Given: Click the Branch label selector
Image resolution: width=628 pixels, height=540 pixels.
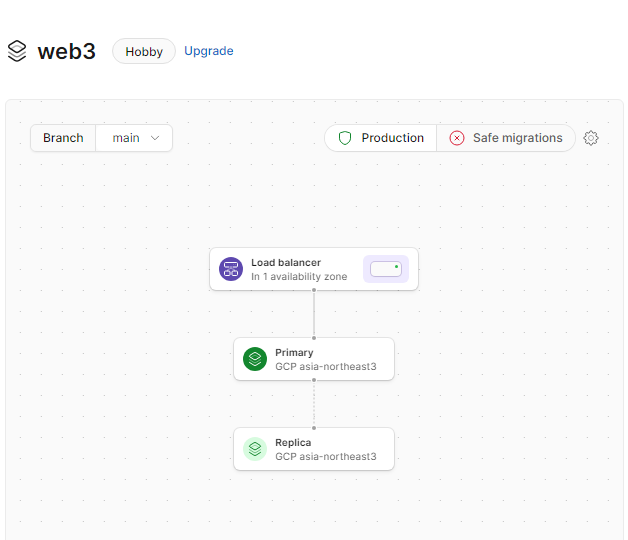Looking at the screenshot, I should click(63, 138).
